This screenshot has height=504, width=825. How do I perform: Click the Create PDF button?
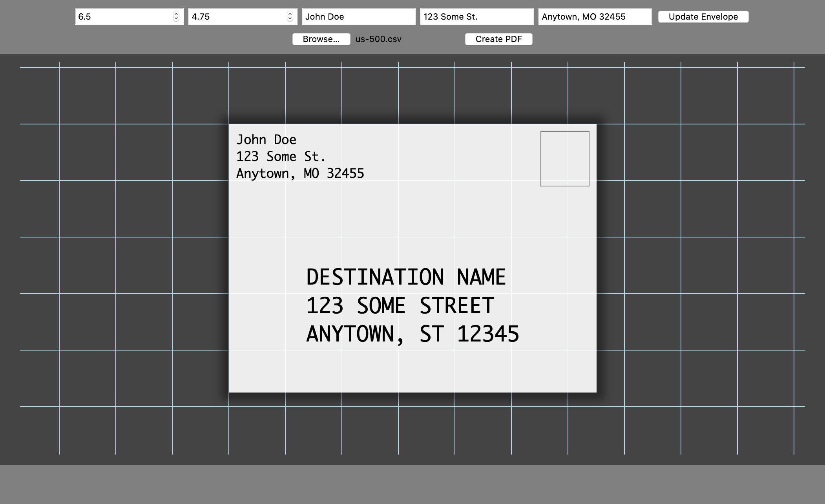(499, 39)
